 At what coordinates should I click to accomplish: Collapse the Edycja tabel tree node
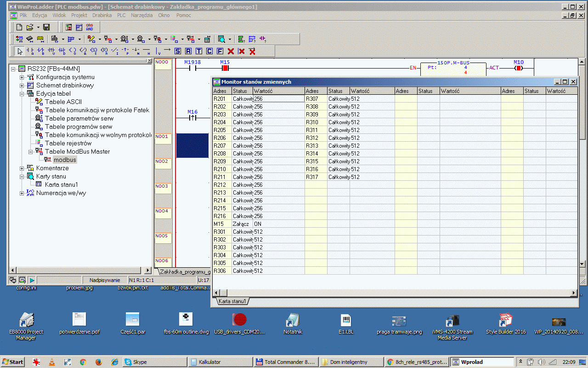pos(22,94)
